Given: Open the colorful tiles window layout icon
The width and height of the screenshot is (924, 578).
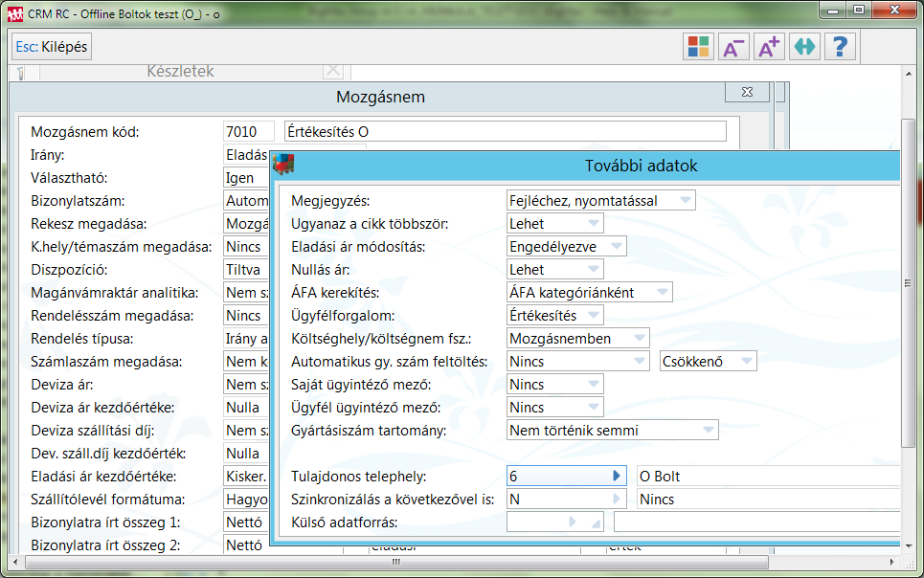Looking at the screenshot, I should click(698, 47).
